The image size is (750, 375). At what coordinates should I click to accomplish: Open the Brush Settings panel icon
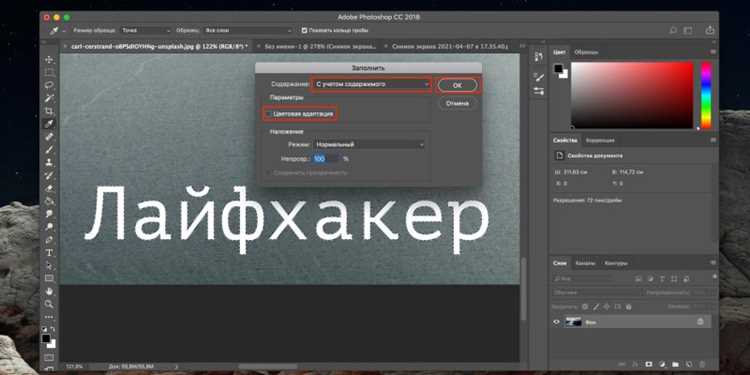[x=539, y=77]
